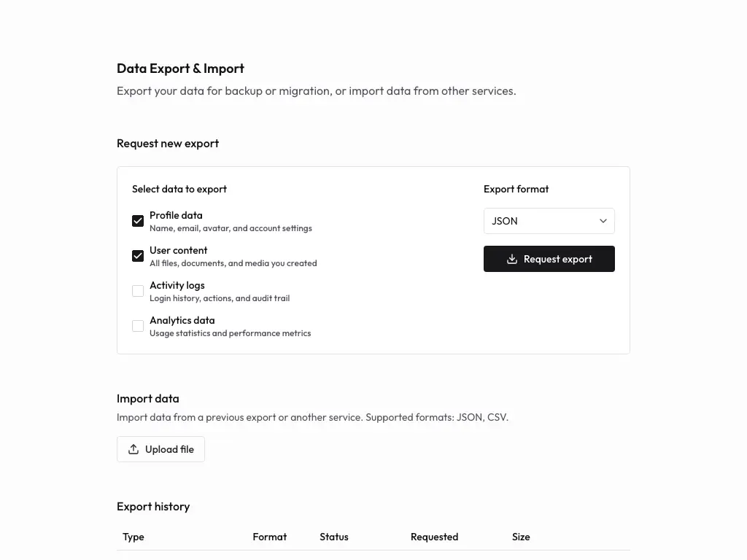This screenshot has height=560, width=747.
Task: Click the Type column header
Action: pos(133,537)
